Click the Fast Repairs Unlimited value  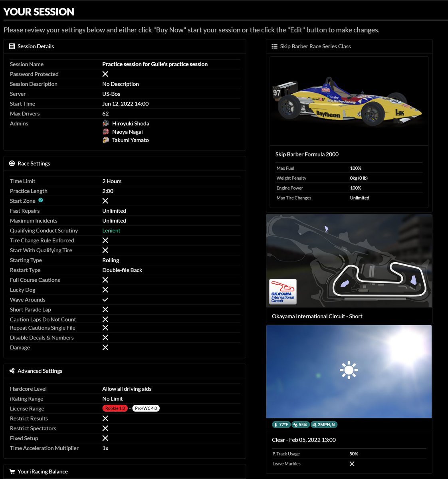[x=114, y=211]
